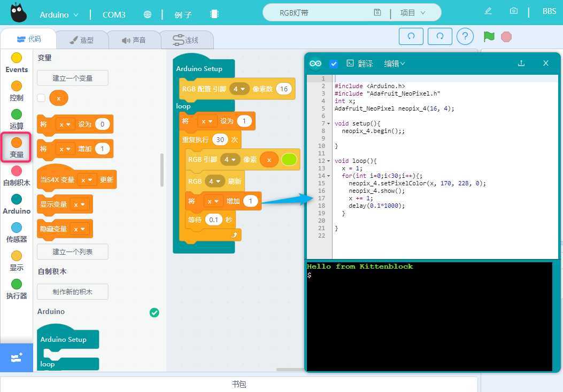Open the Arduino board dropdown
Viewport: 563px width, 392px height.
[59, 14]
